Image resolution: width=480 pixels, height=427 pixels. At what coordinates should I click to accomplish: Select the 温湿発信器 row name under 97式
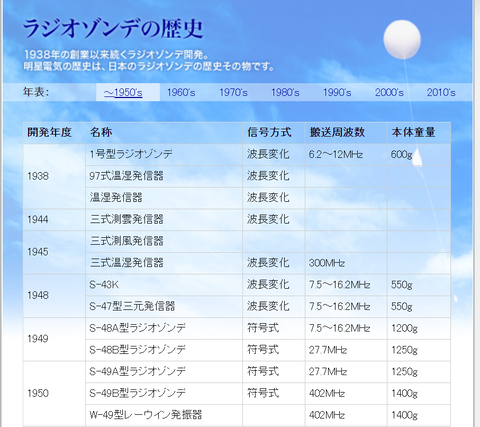164,198
